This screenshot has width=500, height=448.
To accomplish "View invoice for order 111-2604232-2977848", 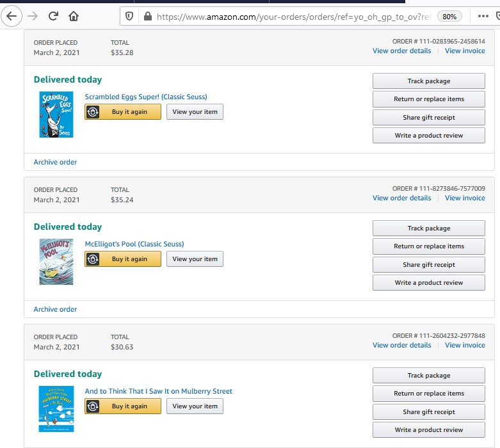I will pos(465,346).
